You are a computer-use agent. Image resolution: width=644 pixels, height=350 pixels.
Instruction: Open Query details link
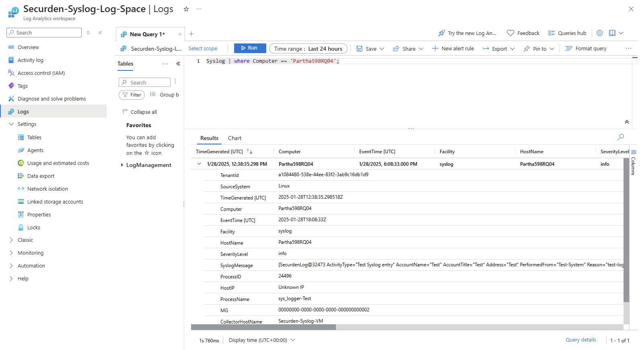click(x=581, y=340)
